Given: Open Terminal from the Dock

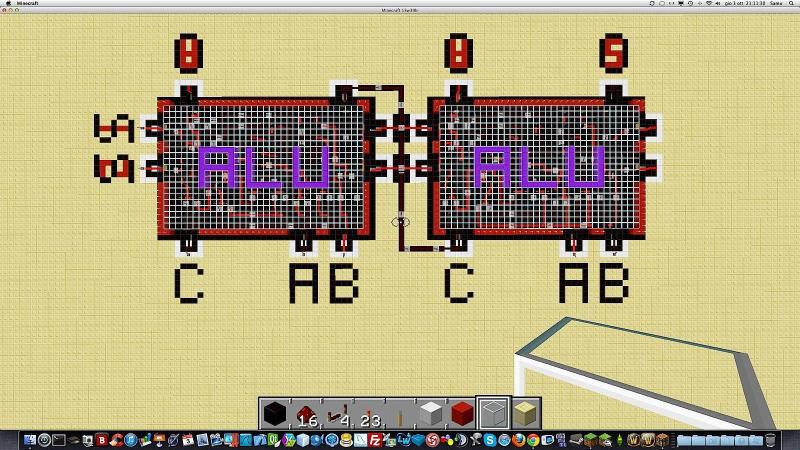Looking at the screenshot, I should pos(59,440).
